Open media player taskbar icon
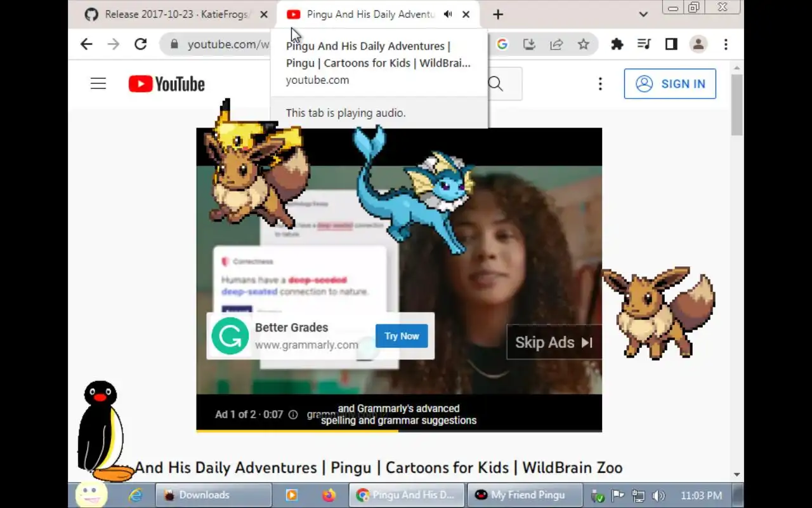 (292, 495)
